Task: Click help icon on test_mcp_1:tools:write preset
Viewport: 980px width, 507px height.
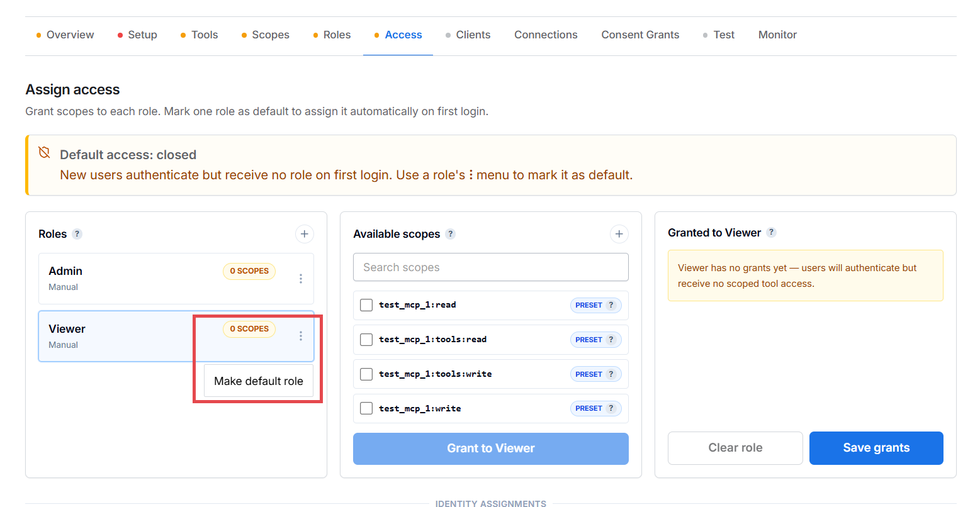Action: point(611,374)
